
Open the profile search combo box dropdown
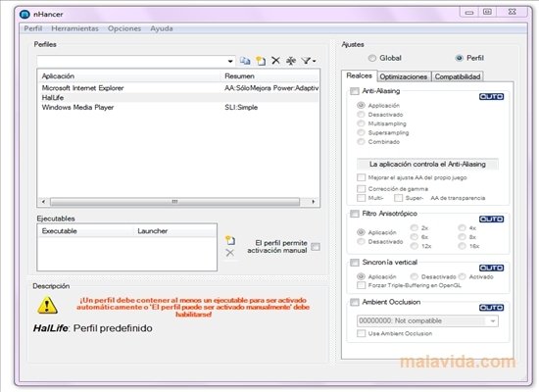230,61
